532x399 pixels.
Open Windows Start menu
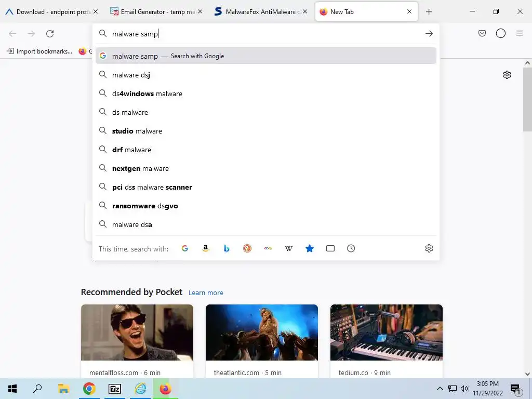(12, 389)
